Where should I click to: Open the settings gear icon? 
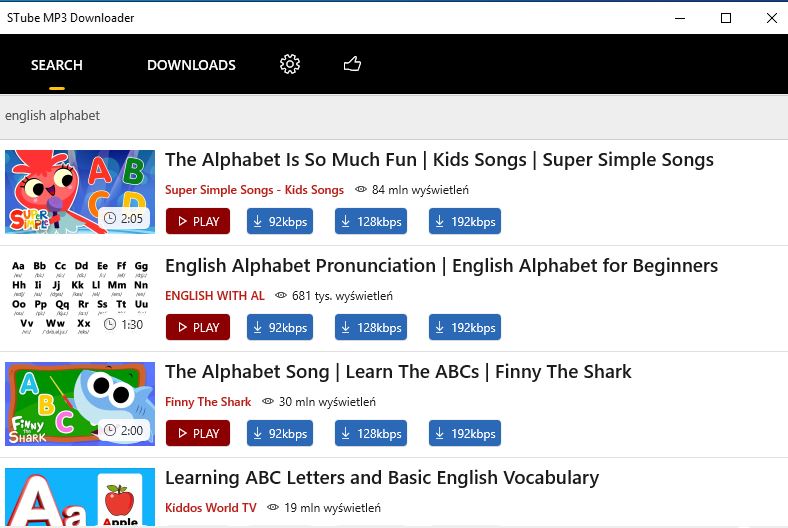click(290, 64)
